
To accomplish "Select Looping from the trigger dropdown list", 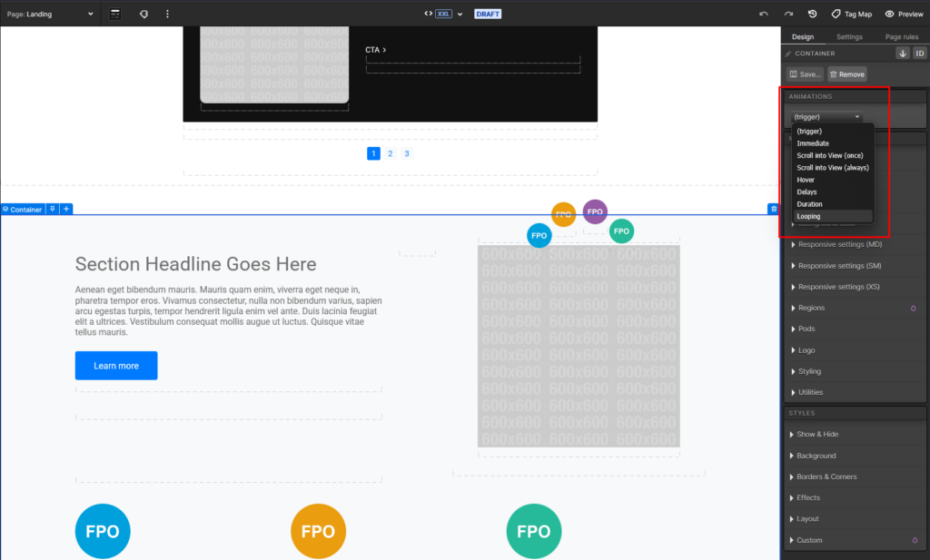I will 808,217.
